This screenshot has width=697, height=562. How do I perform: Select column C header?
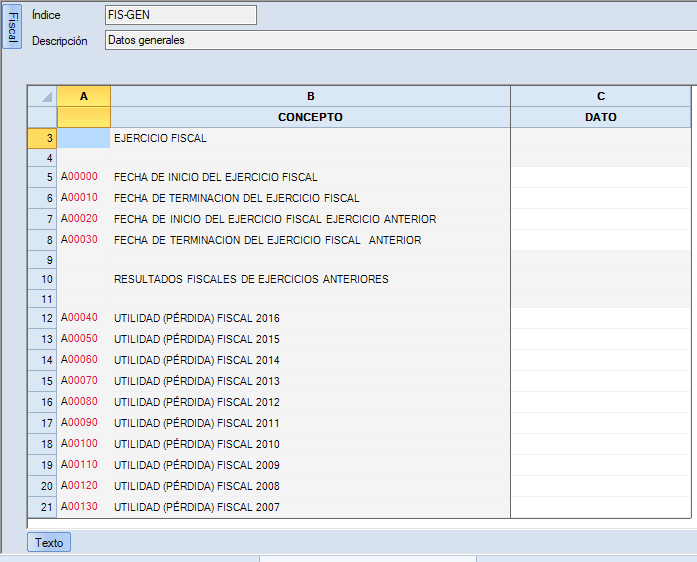[600, 96]
